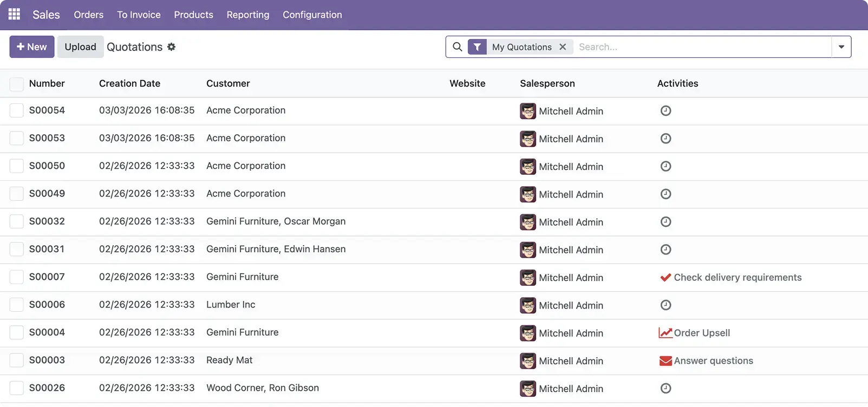Toggle the select-all checkbox in header
Image resolution: width=868 pixels, height=407 pixels.
(17, 84)
